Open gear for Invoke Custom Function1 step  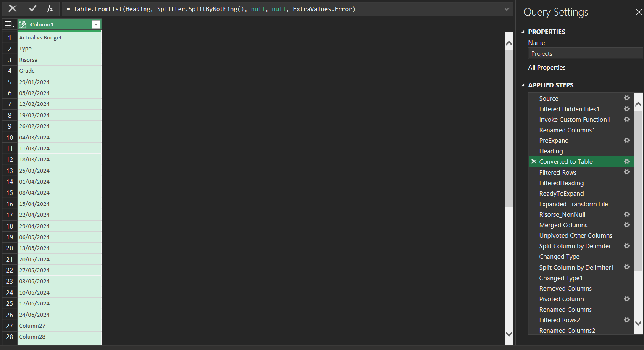[x=627, y=119]
